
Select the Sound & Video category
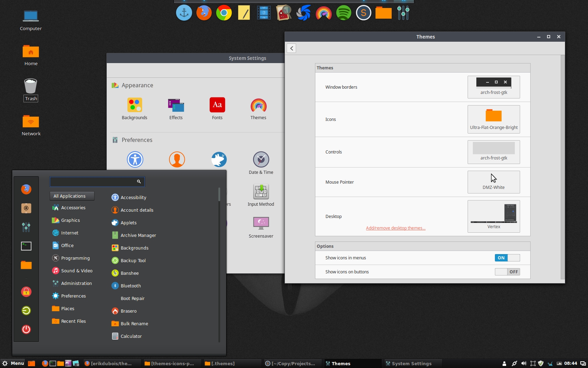(72, 271)
